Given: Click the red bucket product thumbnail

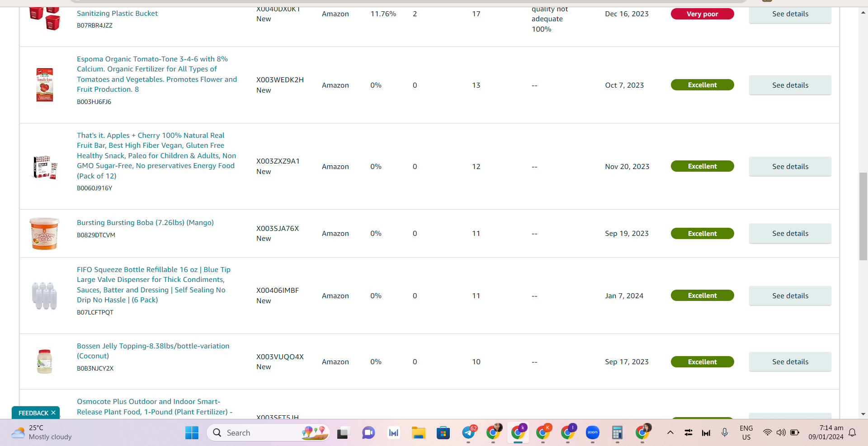Looking at the screenshot, I should click(45, 18).
